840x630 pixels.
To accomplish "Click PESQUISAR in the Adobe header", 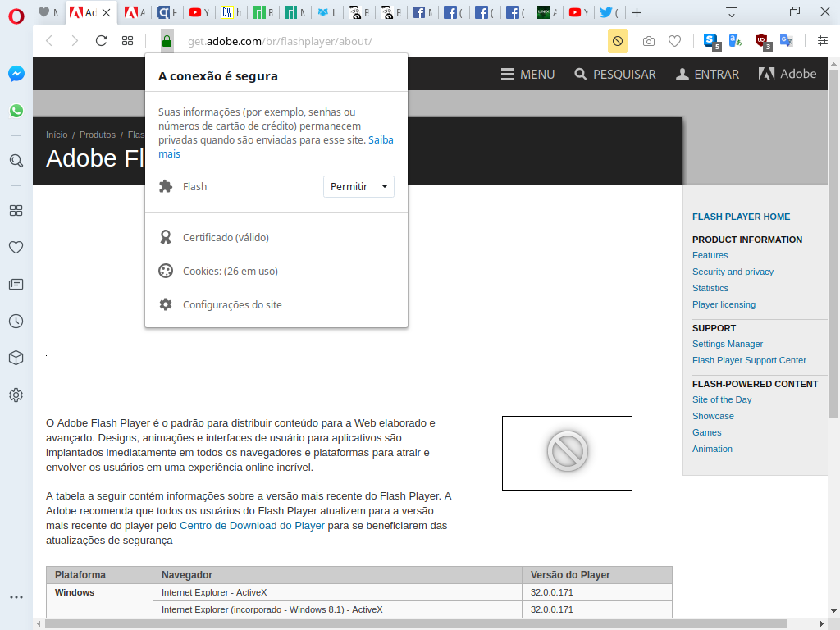I will pyautogui.click(x=615, y=75).
